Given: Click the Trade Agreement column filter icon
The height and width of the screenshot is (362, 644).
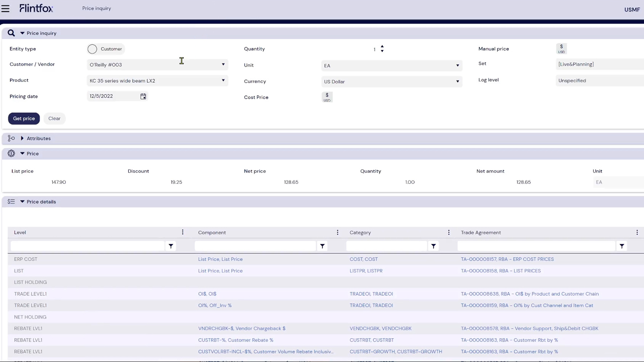Looking at the screenshot, I should coord(622,246).
